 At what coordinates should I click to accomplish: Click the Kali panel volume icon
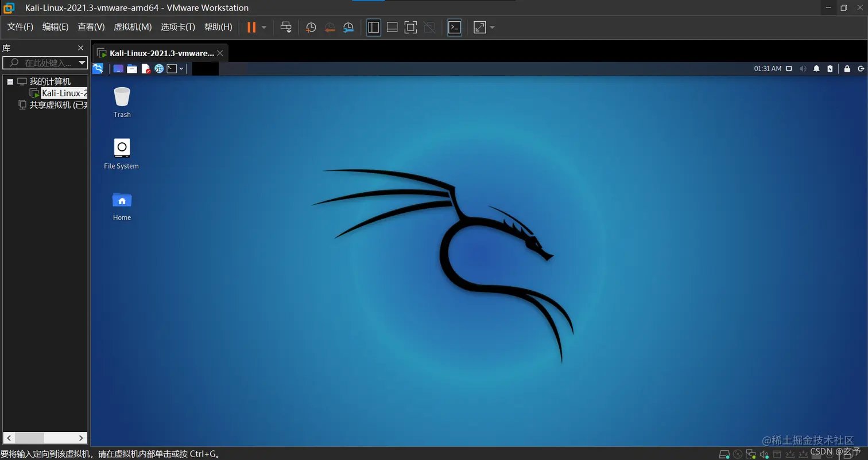[x=803, y=69]
